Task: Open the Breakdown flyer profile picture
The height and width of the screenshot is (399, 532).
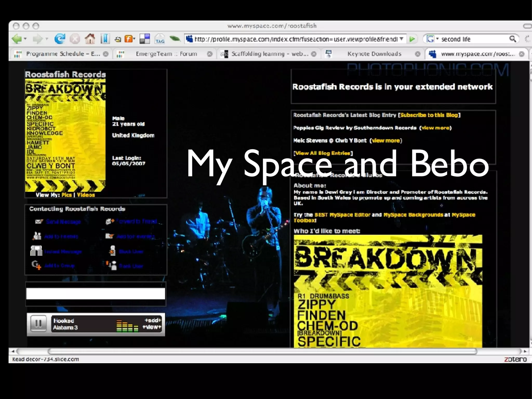Action: pos(65,135)
